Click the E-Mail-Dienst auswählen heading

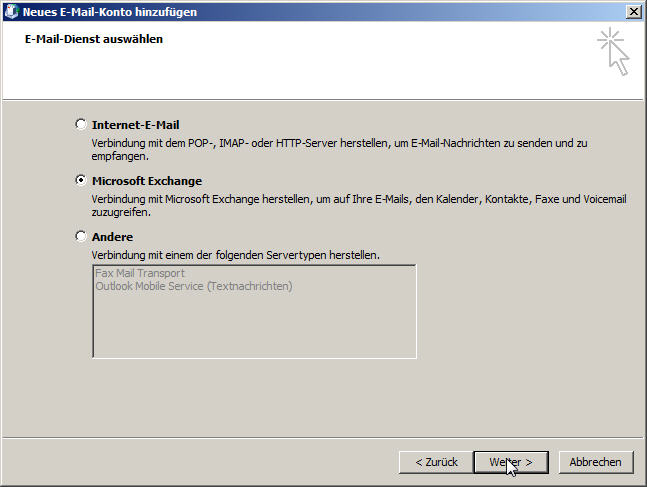[x=94, y=39]
